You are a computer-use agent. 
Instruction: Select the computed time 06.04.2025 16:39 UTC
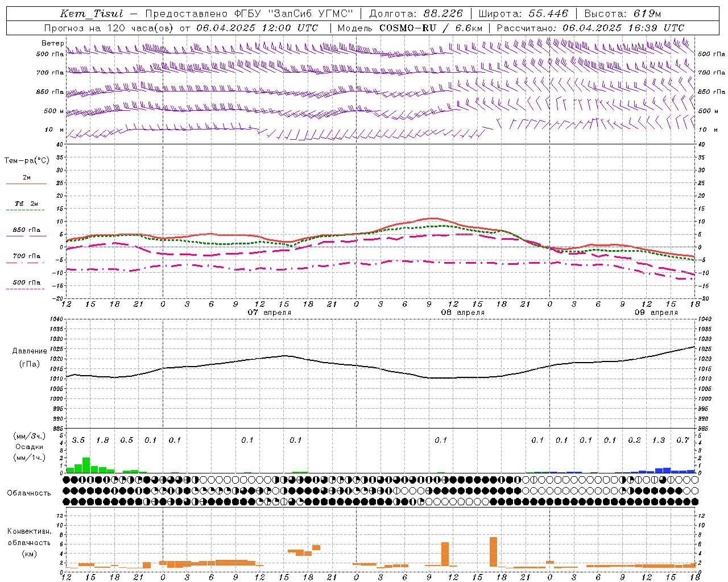pos(623,28)
